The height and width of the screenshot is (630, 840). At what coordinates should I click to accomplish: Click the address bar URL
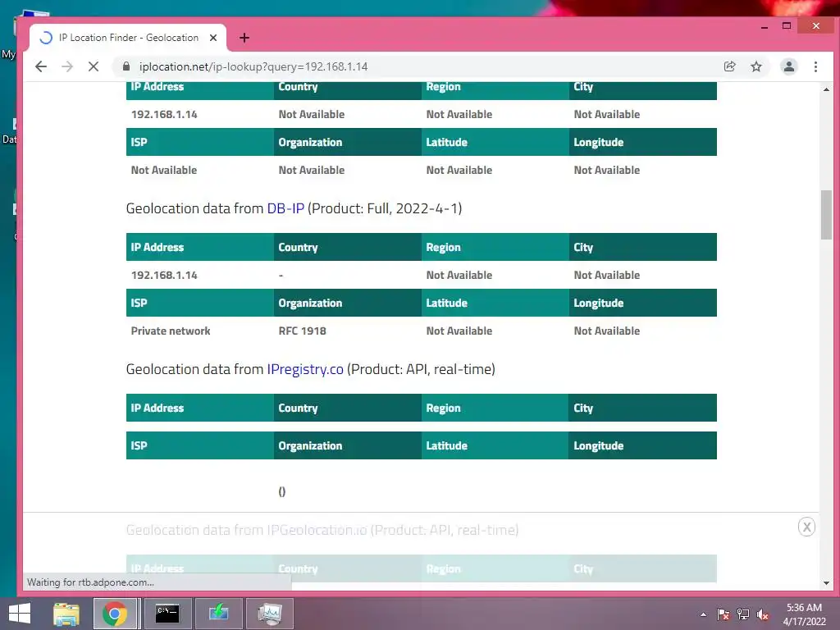[253, 66]
